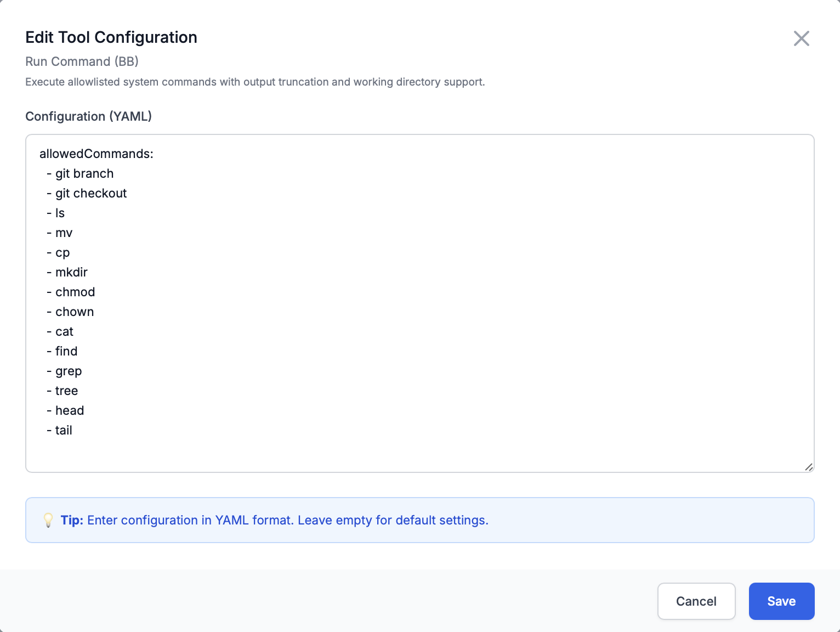Click the Configuration (YAML) label
Image resolution: width=840 pixels, height=632 pixels.
[x=88, y=116]
